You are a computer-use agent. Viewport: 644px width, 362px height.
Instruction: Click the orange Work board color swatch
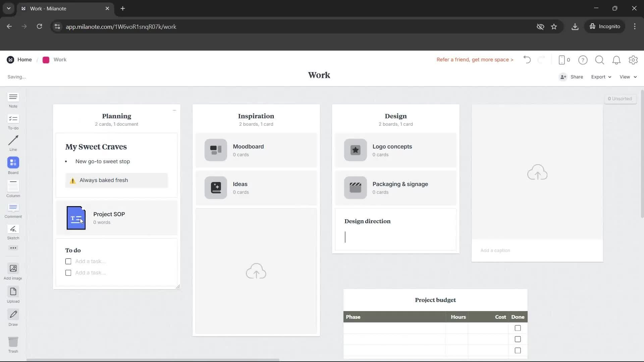coord(46,60)
